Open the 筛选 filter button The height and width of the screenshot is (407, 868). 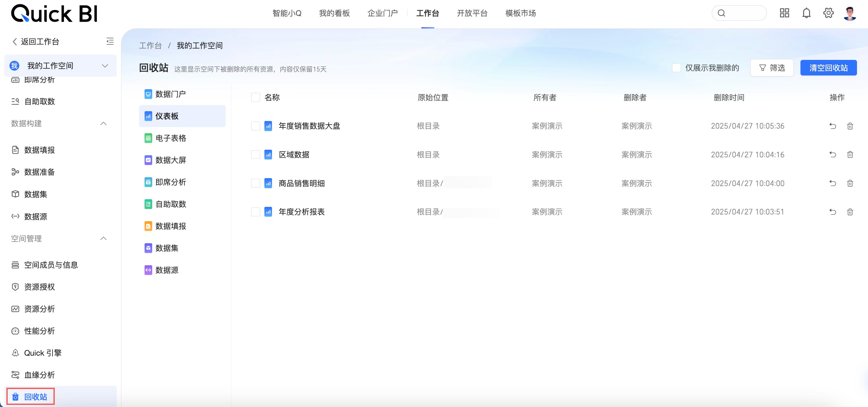(x=772, y=68)
